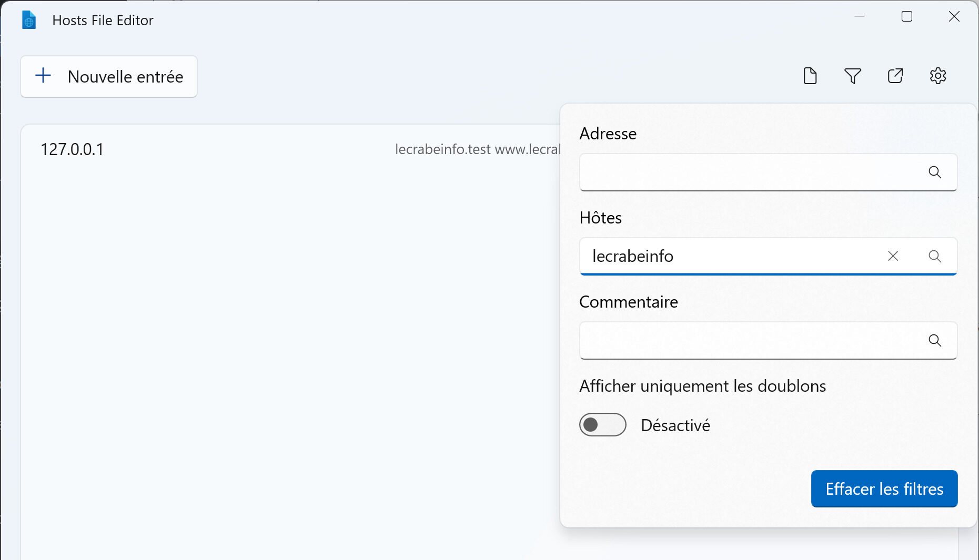Open hosts file with external editor icon
Screen dimensions: 979x560
[895, 76]
